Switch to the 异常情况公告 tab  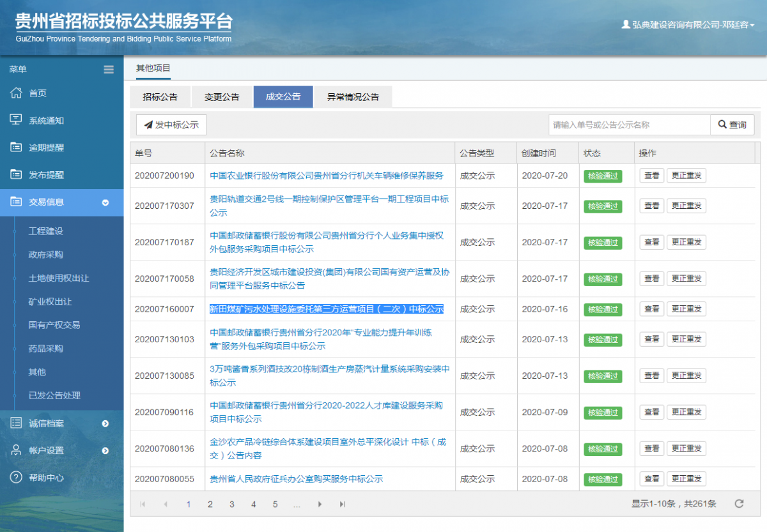coord(353,97)
